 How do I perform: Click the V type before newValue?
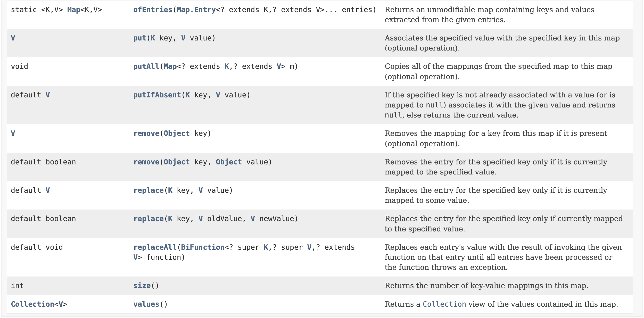click(253, 219)
